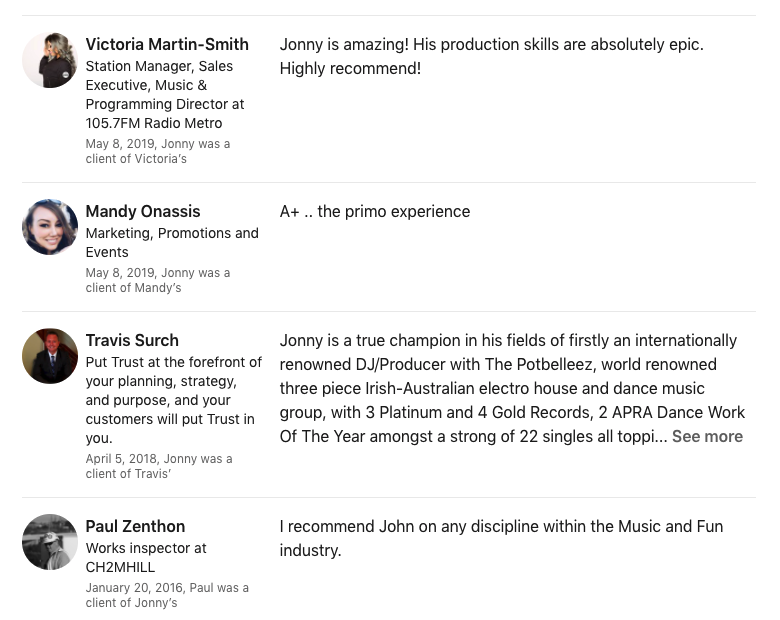The height and width of the screenshot is (620, 780).
Task: Click the name Mandy Onassis
Action: coord(143,211)
